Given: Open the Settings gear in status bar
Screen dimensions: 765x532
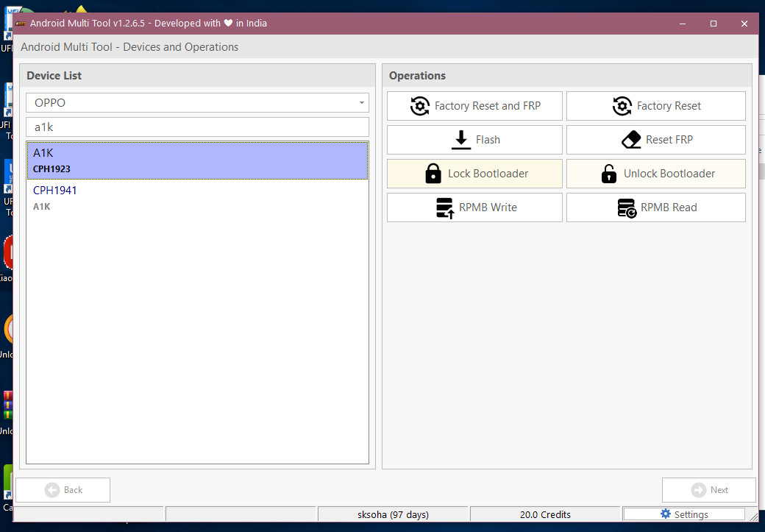Looking at the screenshot, I should tap(666, 514).
